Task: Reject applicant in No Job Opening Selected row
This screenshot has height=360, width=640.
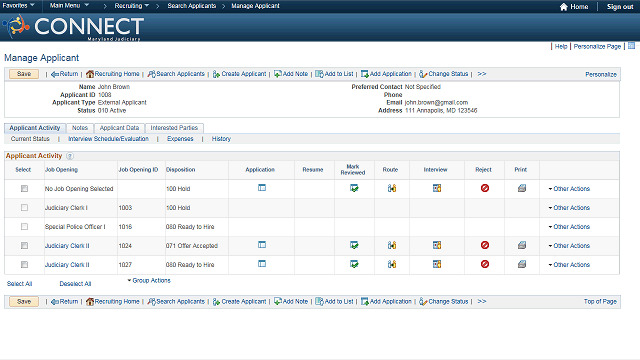Action: [x=484, y=188]
